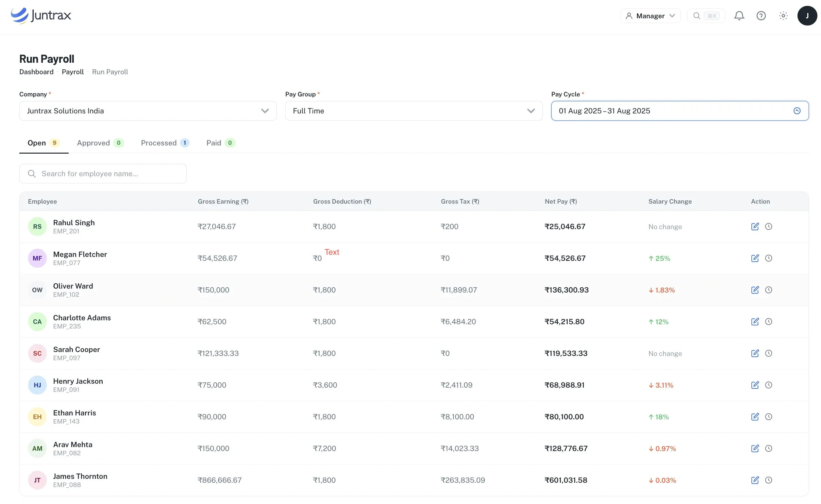
Task: View Arav Mehta's history clock icon
Action: coord(768,448)
